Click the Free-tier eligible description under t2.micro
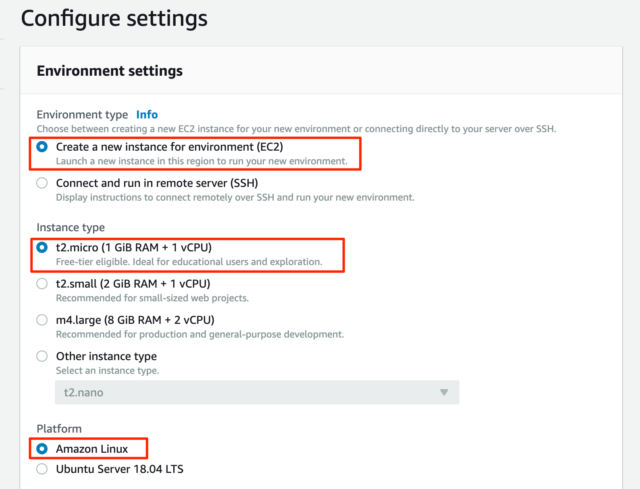 pyautogui.click(x=189, y=262)
